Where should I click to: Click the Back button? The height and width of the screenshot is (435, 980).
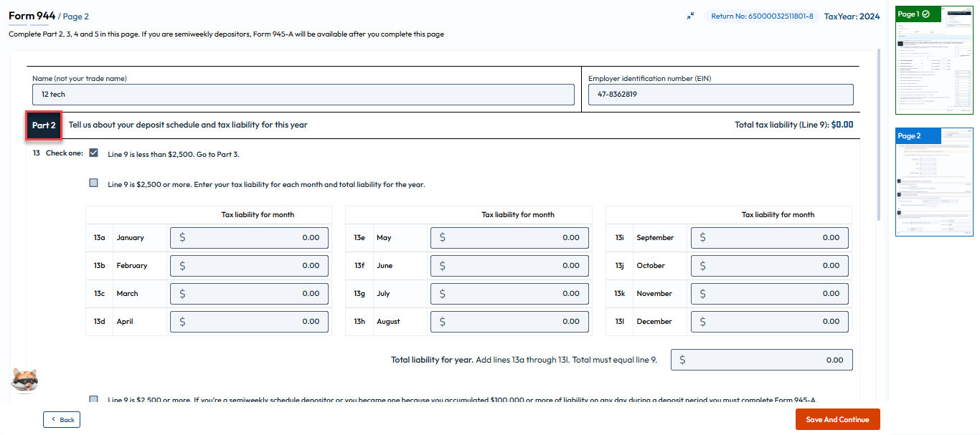click(x=62, y=419)
